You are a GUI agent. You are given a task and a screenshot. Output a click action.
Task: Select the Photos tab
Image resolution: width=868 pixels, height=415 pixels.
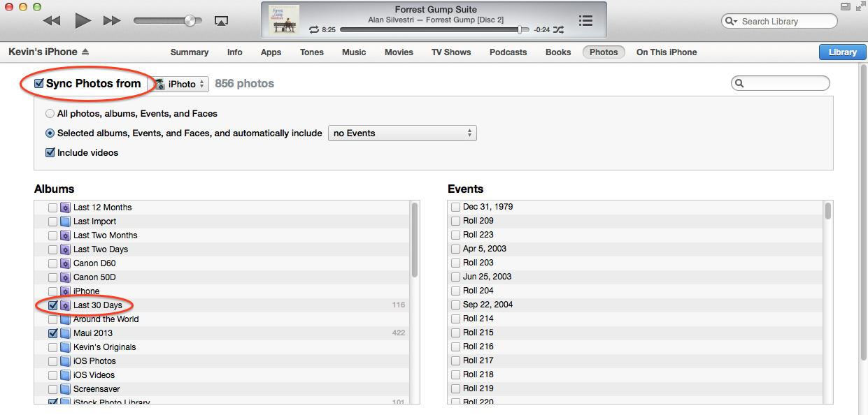[x=604, y=52]
